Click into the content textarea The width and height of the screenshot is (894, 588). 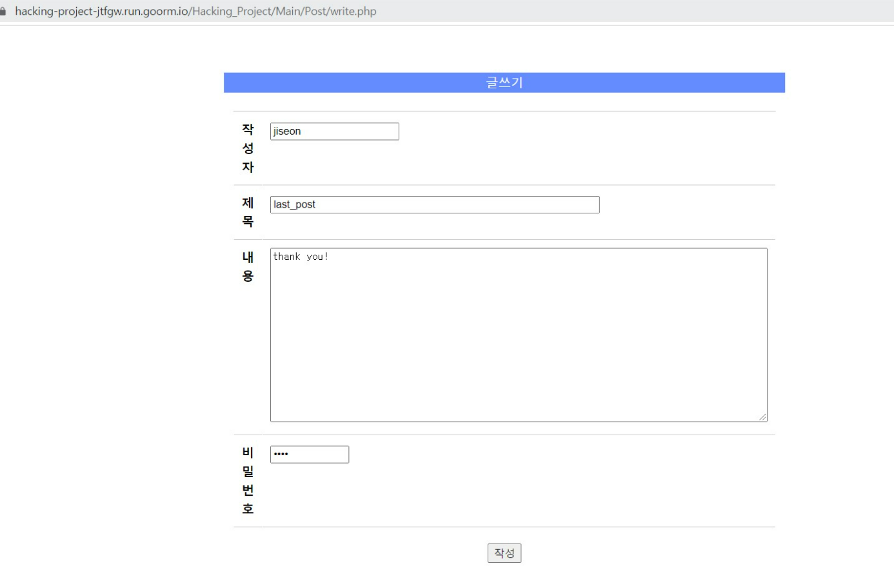[519, 335]
